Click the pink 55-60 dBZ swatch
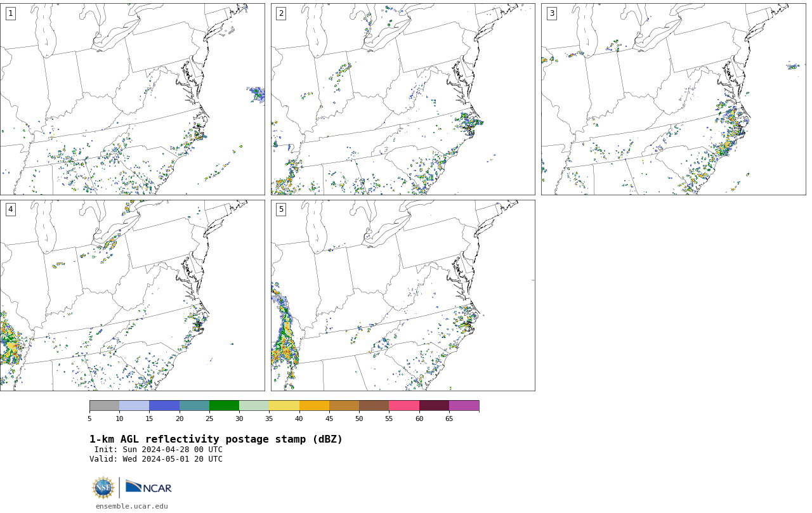This screenshot has height=513, width=812. (x=404, y=406)
